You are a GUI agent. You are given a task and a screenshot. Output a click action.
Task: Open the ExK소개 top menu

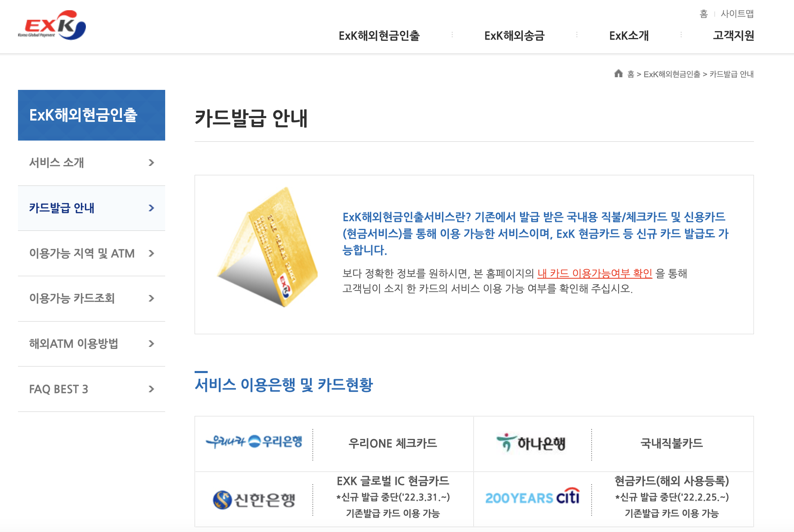[x=629, y=36]
